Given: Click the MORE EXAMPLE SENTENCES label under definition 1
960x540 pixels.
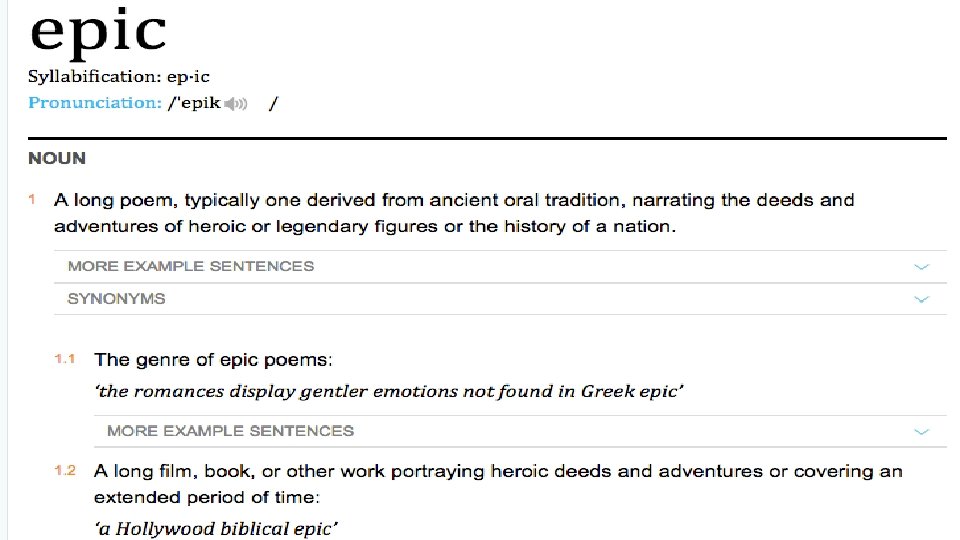Looking at the screenshot, I should coord(190,266).
